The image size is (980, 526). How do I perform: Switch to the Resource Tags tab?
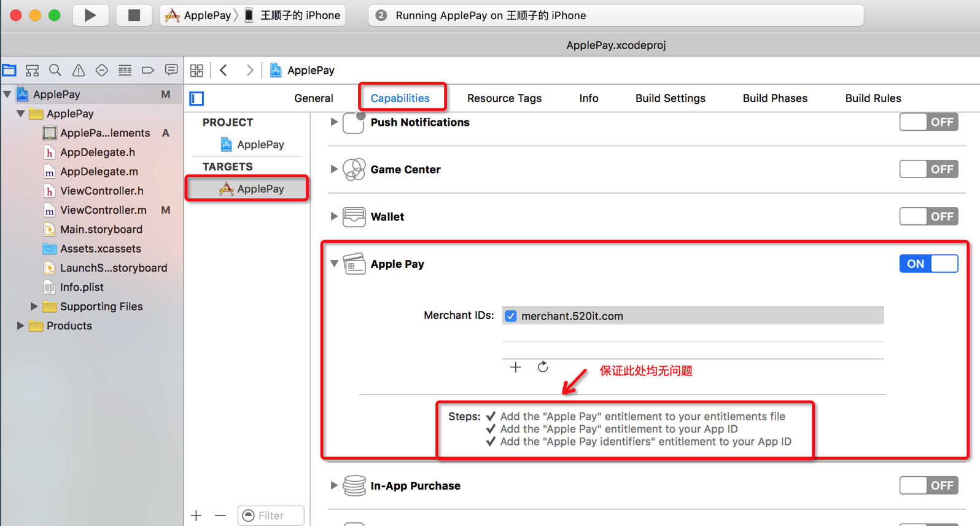[504, 98]
